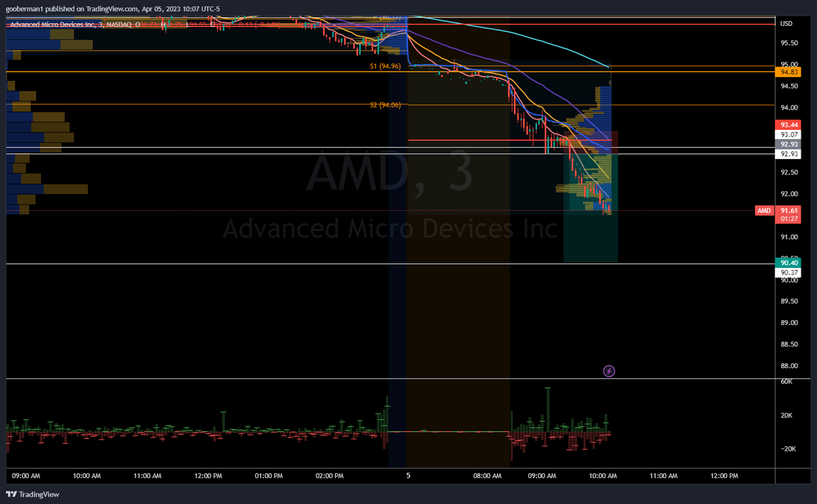Click the 01:27 bar countdown label
817x504 pixels.
click(790, 219)
